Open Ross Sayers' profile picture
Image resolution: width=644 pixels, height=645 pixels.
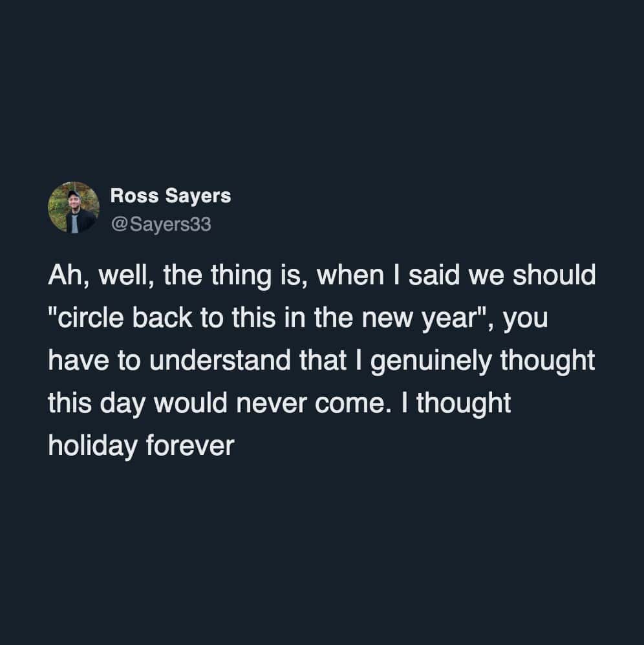[x=73, y=207]
